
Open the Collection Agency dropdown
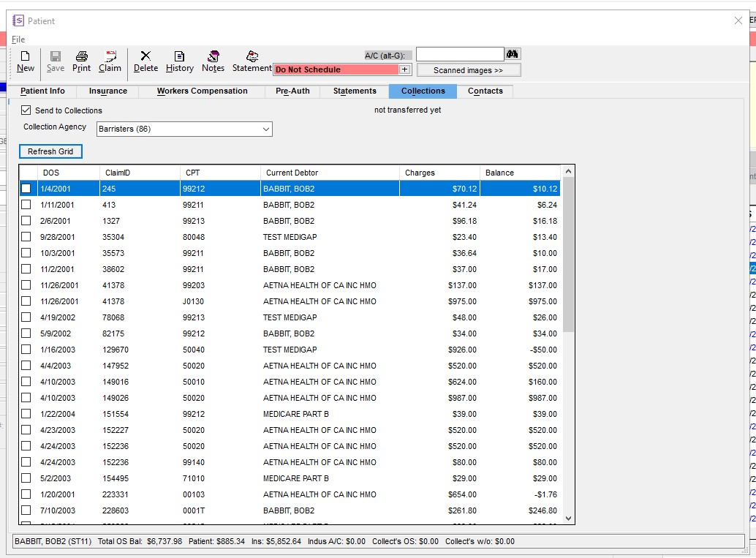click(184, 129)
